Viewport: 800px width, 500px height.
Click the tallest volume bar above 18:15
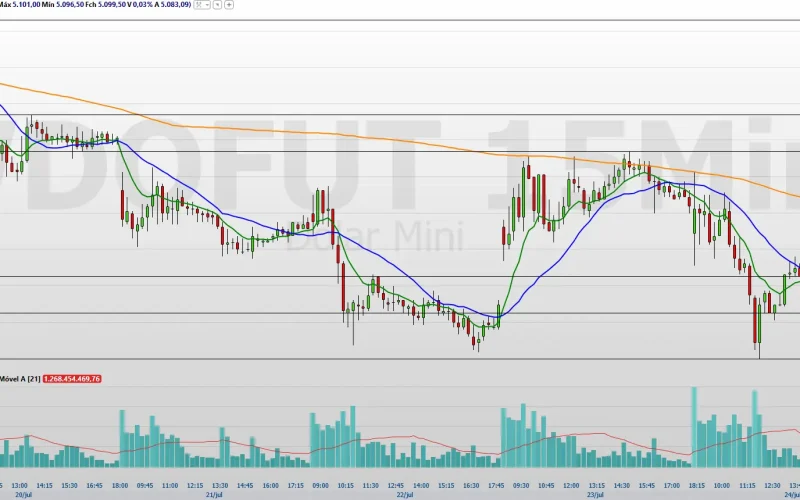pos(694,427)
